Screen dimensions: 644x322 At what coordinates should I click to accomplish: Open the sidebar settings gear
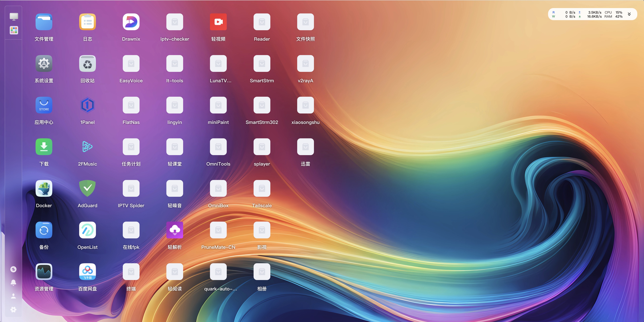click(13, 309)
